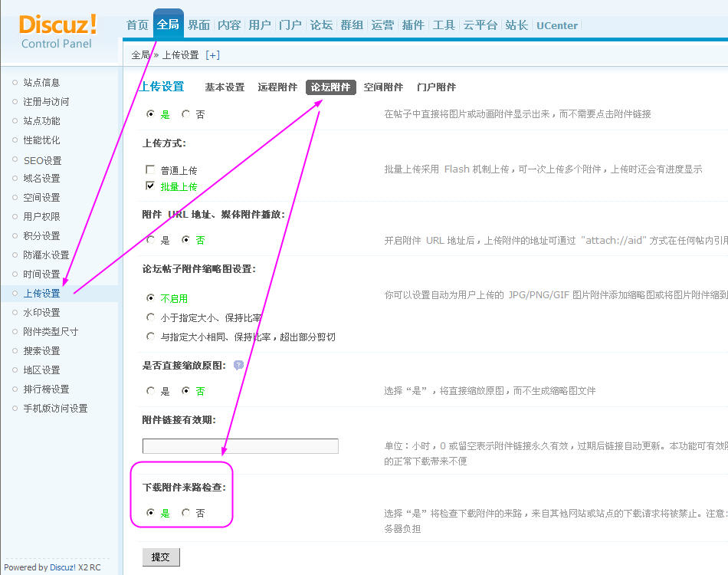Open 防灌水设置 in the sidebar
This screenshot has height=575, width=728.
click(x=47, y=255)
